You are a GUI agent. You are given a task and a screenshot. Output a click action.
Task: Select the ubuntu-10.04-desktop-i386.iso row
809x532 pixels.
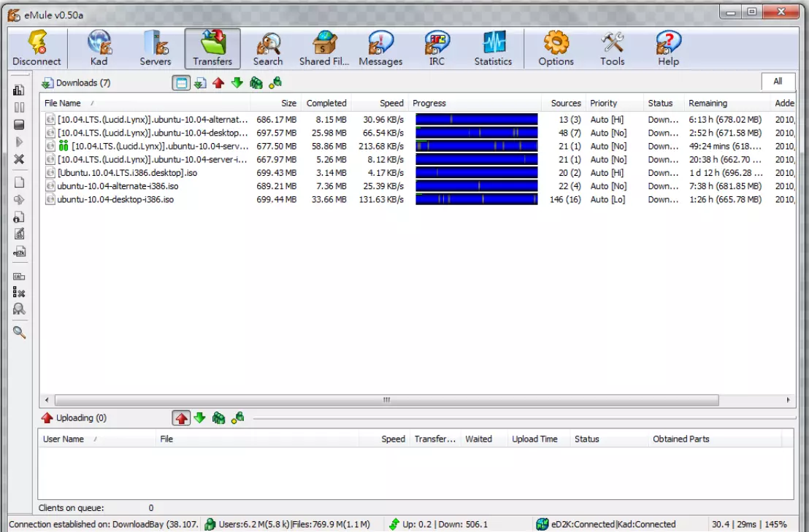[x=418, y=199]
